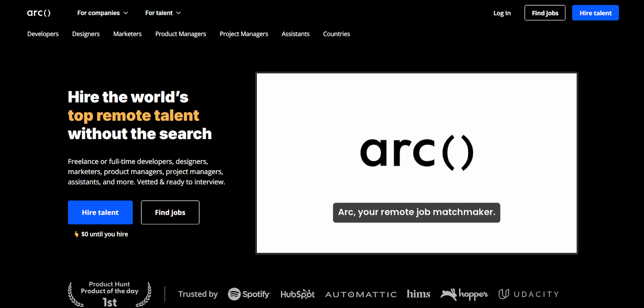Play the arc() intro video
The height and width of the screenshot is (308, 644).
point(417,163)
